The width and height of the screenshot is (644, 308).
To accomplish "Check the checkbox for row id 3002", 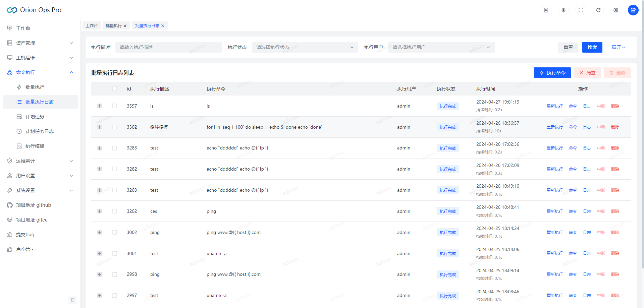I will point(115,232).
